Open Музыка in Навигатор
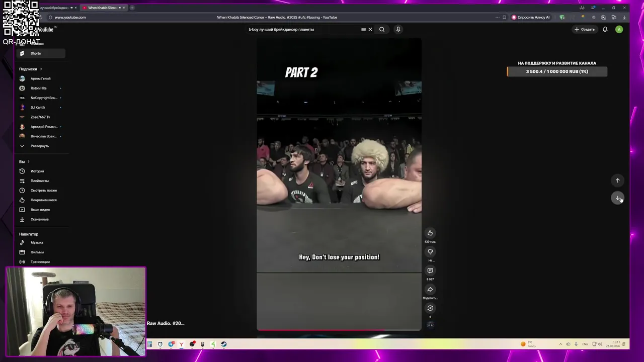This screenshot has width=644, height=362. pyautogui.click(x=40, y=242)
